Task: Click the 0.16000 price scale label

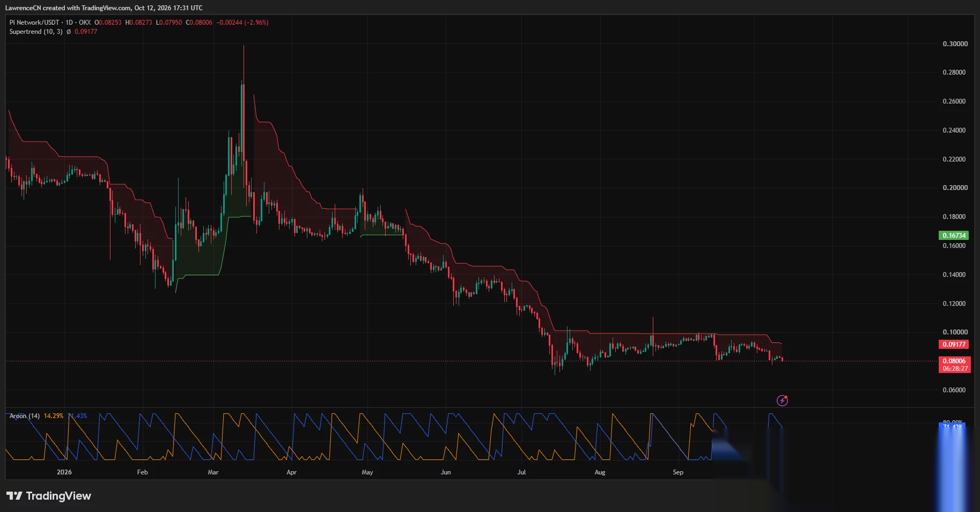Action: pos(954,246)
